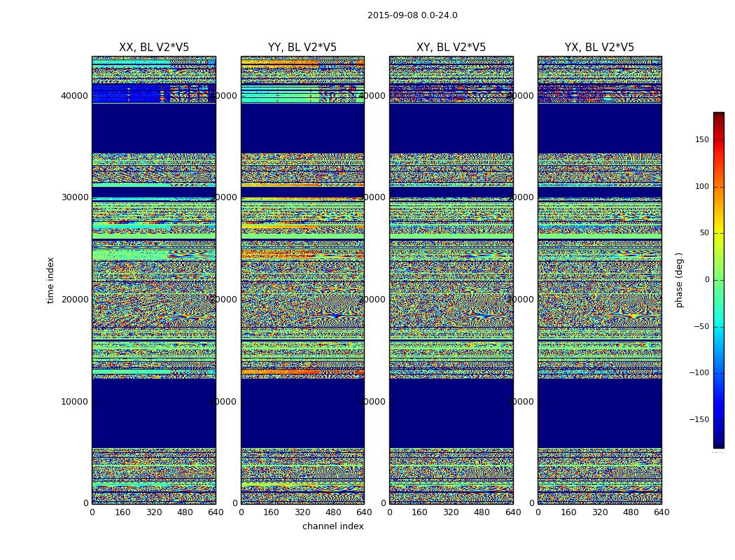
Task: Click the 10000 y-tick of the YX panel
Action: [x=520, y=402]
